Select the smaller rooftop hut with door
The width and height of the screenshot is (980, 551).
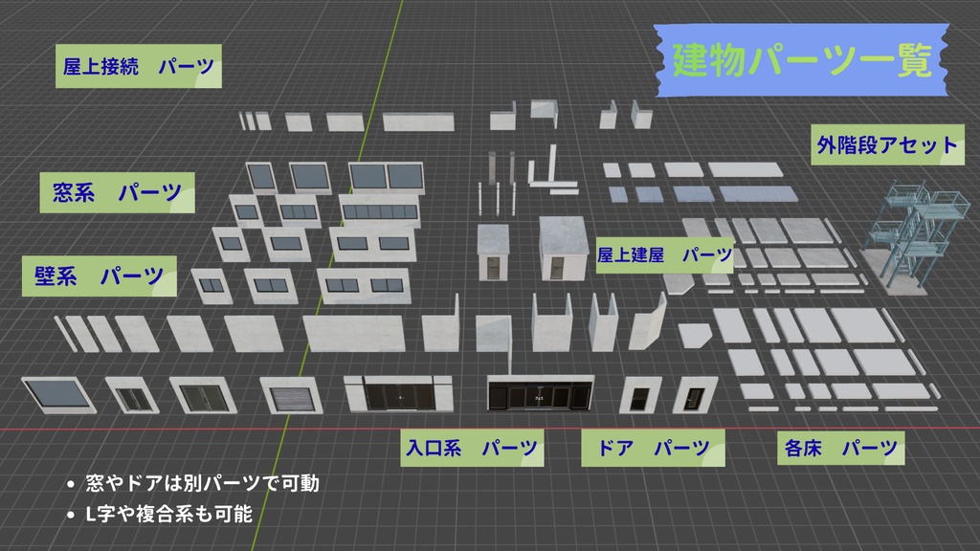pos(493,252)
